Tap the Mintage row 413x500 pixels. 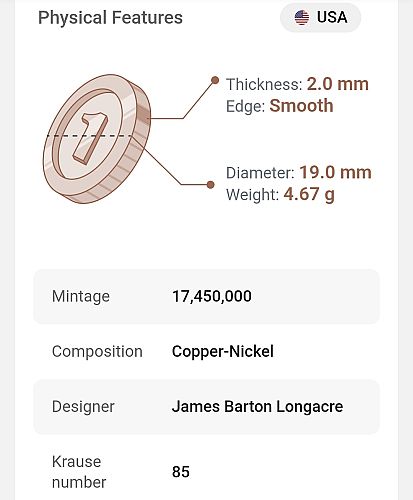point(206,296)
